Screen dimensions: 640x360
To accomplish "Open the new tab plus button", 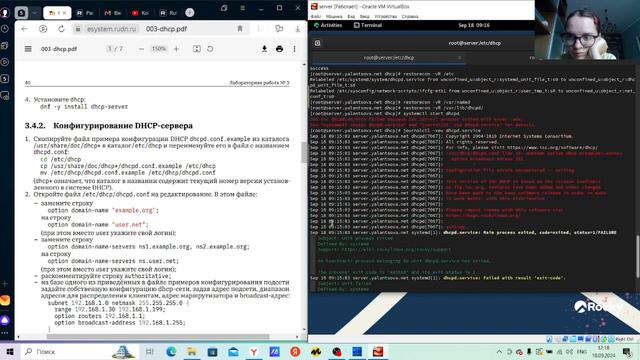I will point(190,13).
